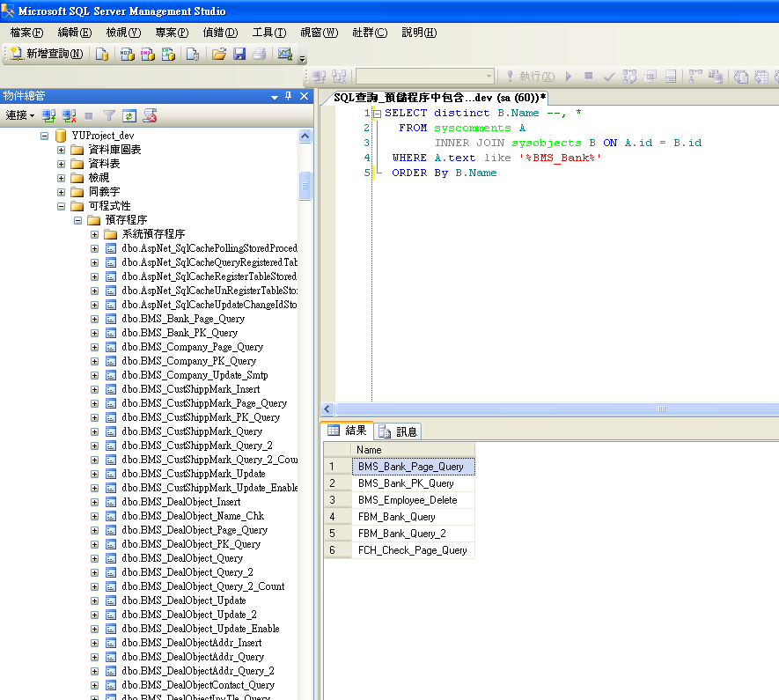Select result cell FCH_Check_Page_Query

[414, 550]
